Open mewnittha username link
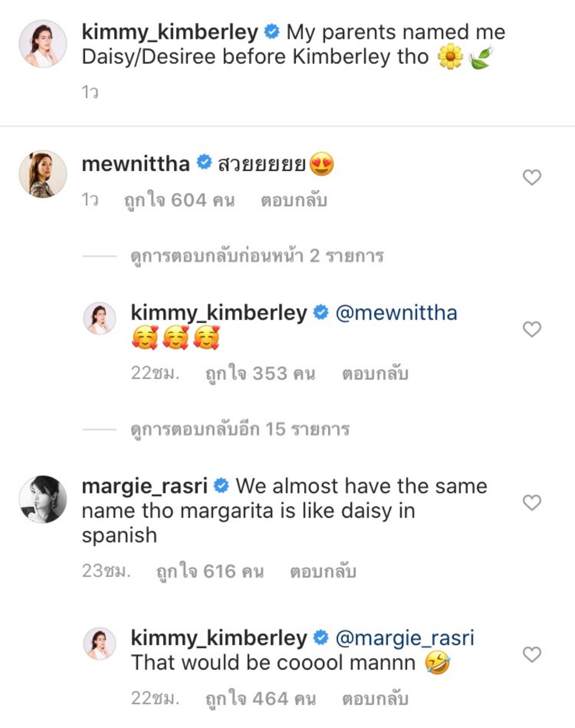Viewport: 575px width, 728px height. pos(136,164)
